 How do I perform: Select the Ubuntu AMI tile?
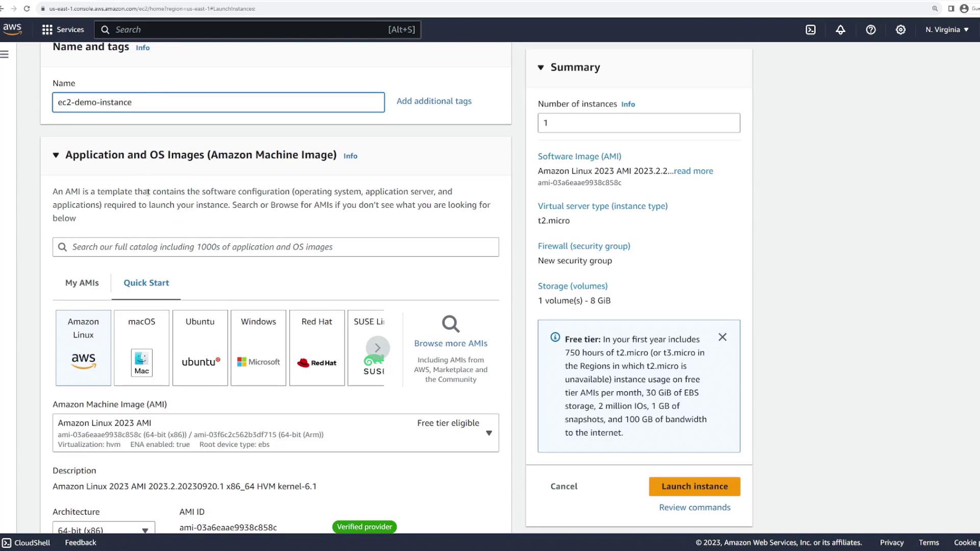coord(200,348)
